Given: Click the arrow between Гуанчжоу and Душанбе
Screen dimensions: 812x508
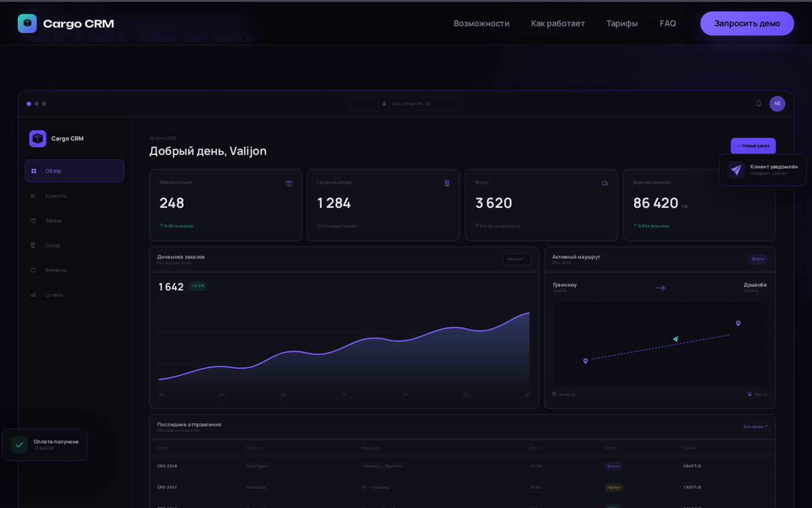Looking at the screenshot, I should (x=660, y=288).
